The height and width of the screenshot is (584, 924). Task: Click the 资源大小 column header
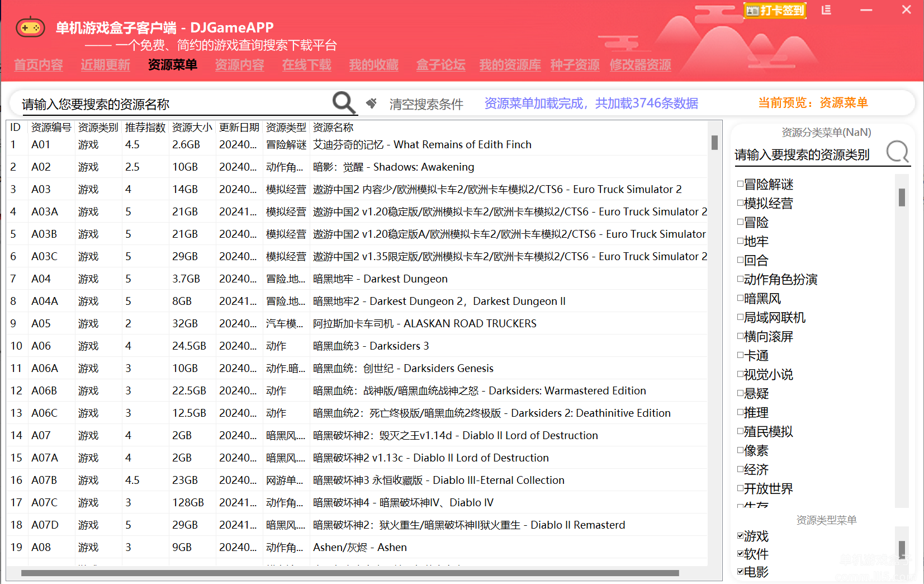point(192,128)
